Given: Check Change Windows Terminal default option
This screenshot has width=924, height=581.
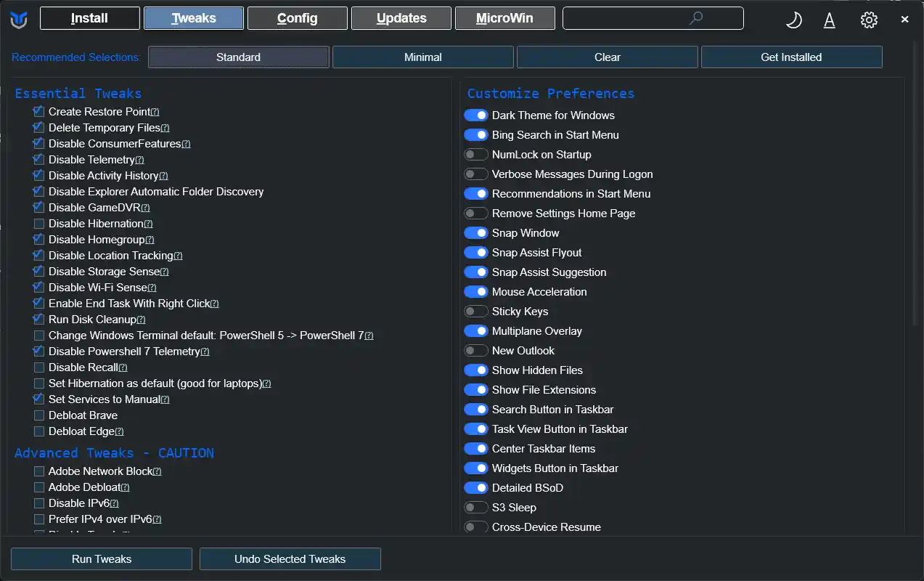Looking at the screenshot, I should (x=39, y=336).
